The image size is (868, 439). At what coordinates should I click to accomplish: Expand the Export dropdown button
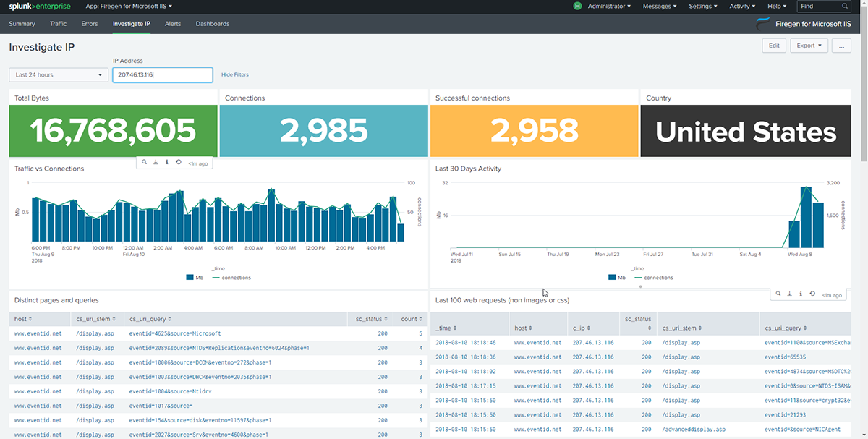[x=809, y=46]
